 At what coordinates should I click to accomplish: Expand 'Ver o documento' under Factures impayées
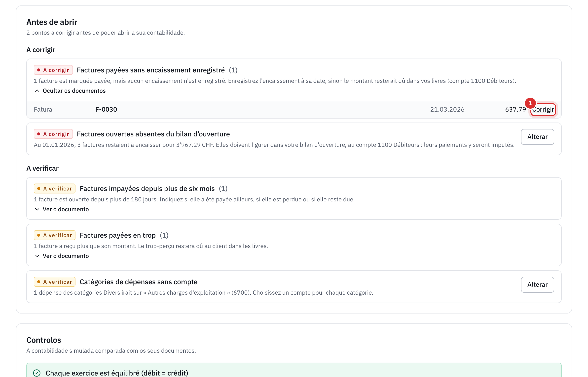click(62, 209)
